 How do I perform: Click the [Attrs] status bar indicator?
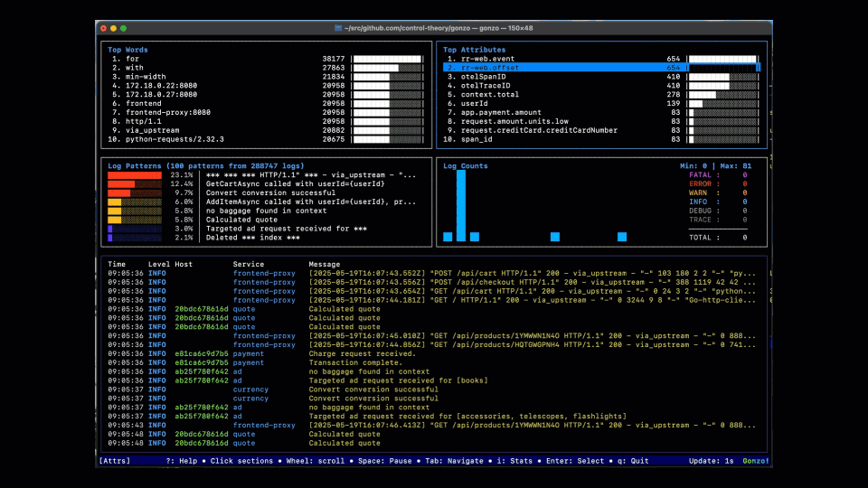pos(115,461)
